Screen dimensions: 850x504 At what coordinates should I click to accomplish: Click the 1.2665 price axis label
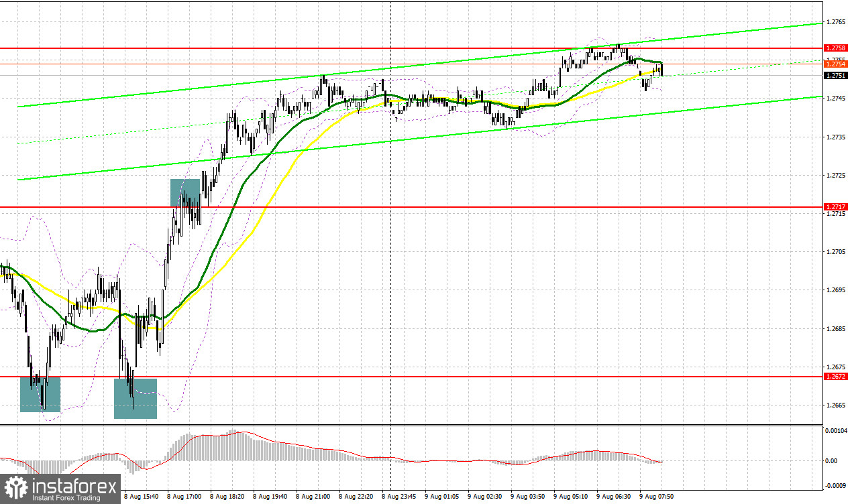pos(836,405)
